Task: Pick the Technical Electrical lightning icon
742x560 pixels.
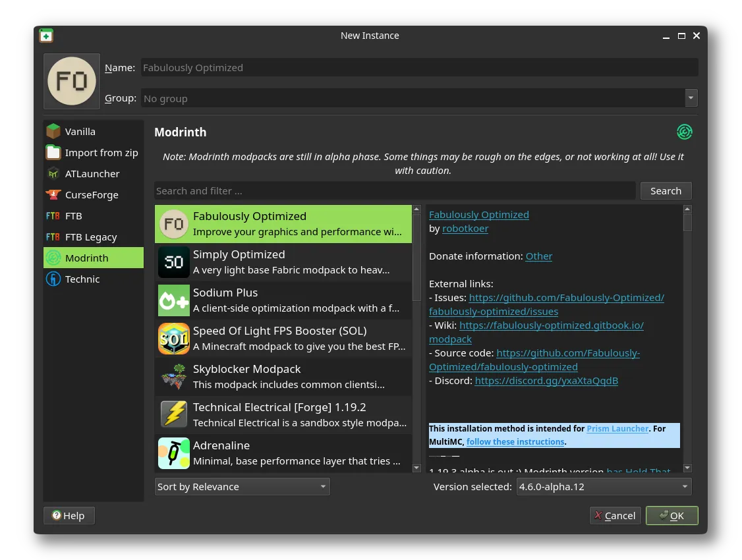Action: coord(174,415)
